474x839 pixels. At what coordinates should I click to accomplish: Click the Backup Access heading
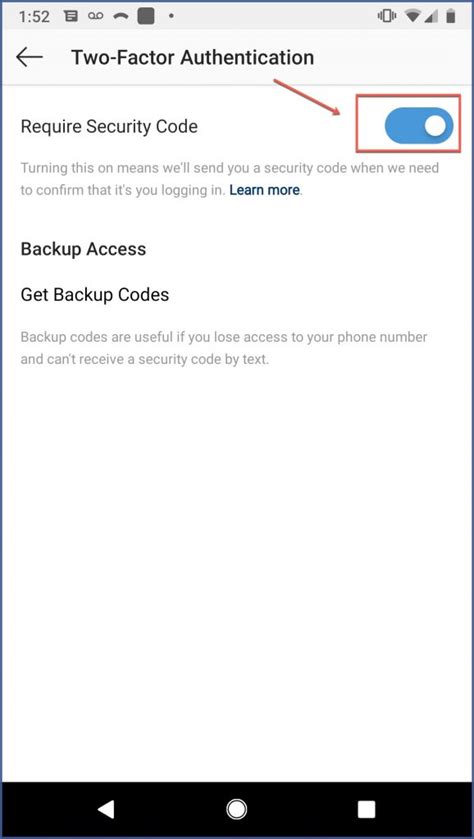(x=83, y=249)
